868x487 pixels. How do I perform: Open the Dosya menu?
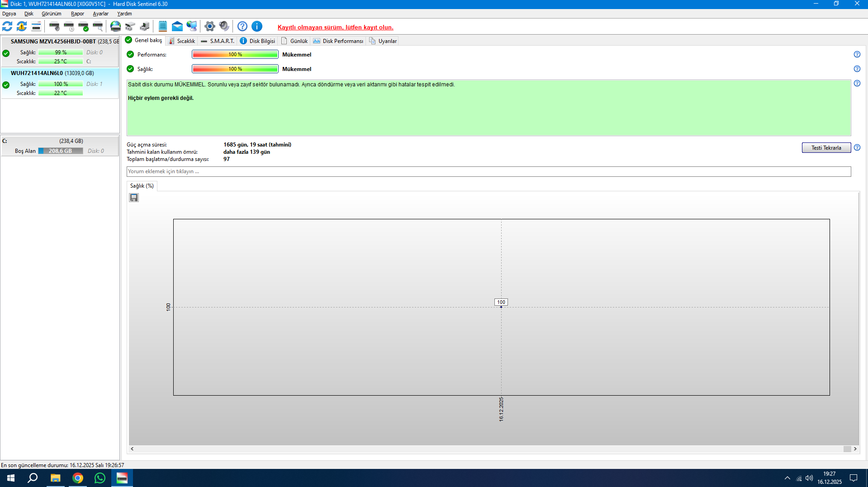[x=9, y=14]
